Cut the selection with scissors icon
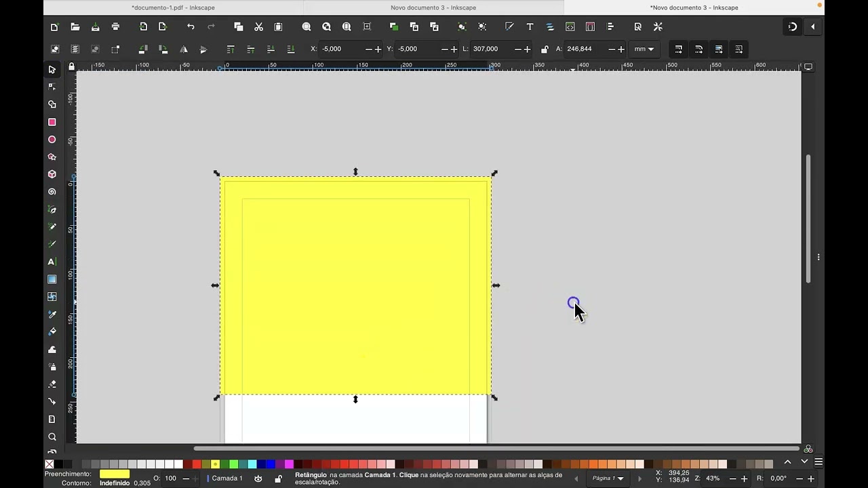The height and width of the screenshot is (488, 868). [x=258, y=27]
